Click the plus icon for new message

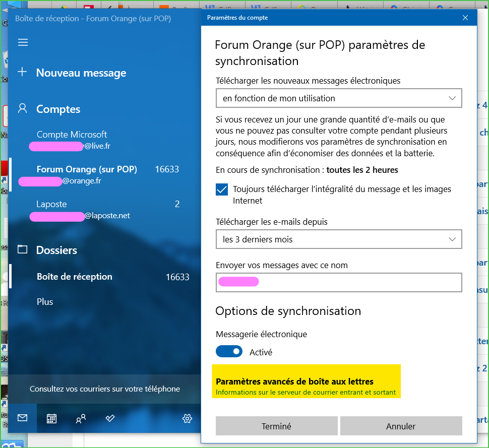tap(22, 72)
